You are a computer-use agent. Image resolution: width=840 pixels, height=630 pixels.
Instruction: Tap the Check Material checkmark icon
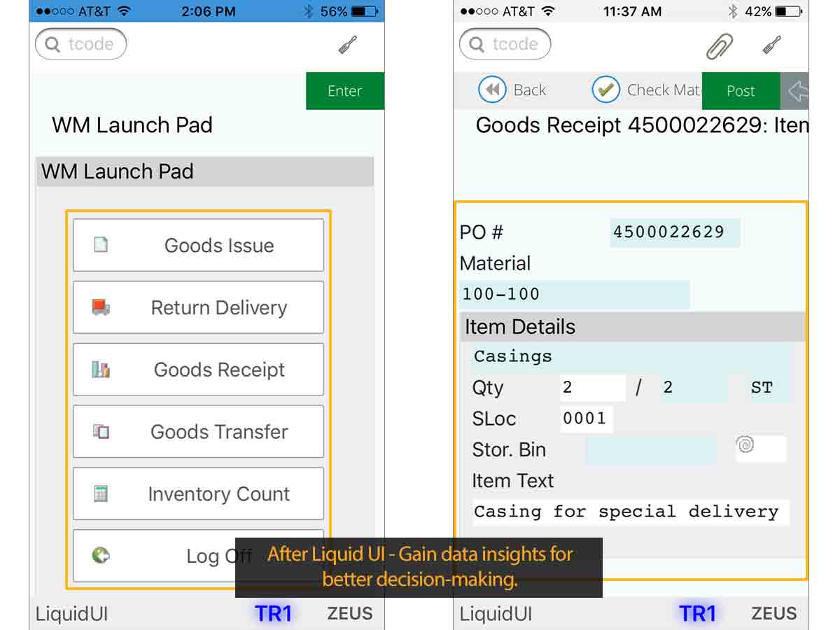click(x=605, y=90)
